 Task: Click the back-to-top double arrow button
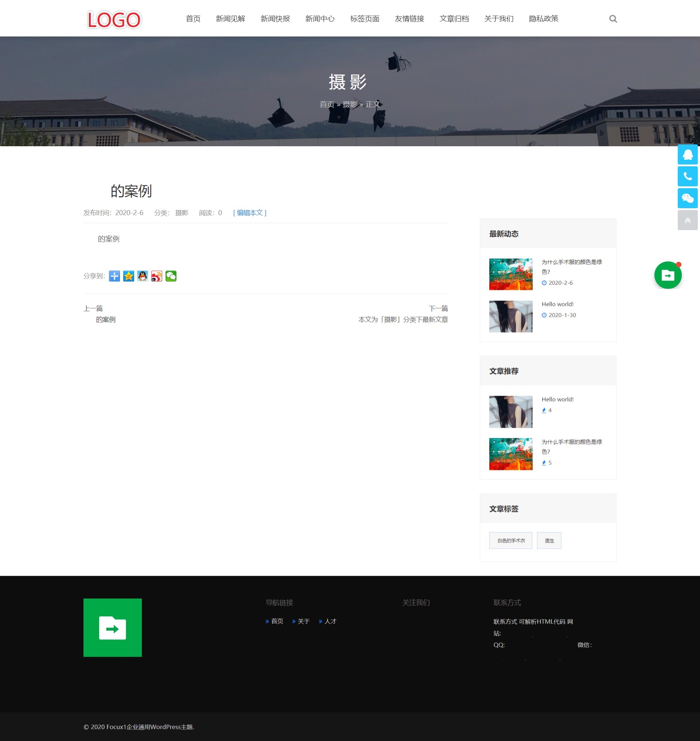tap(687, 220)
